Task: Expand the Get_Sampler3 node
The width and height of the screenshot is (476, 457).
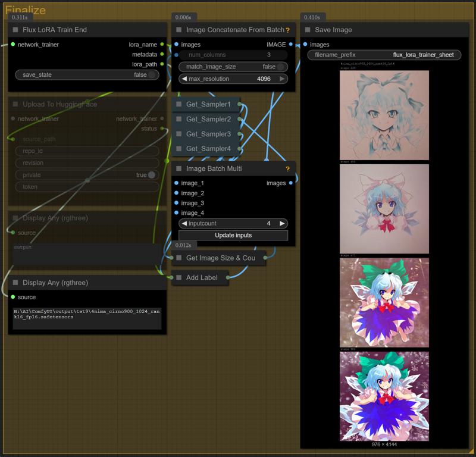Action: pos(179,134)
